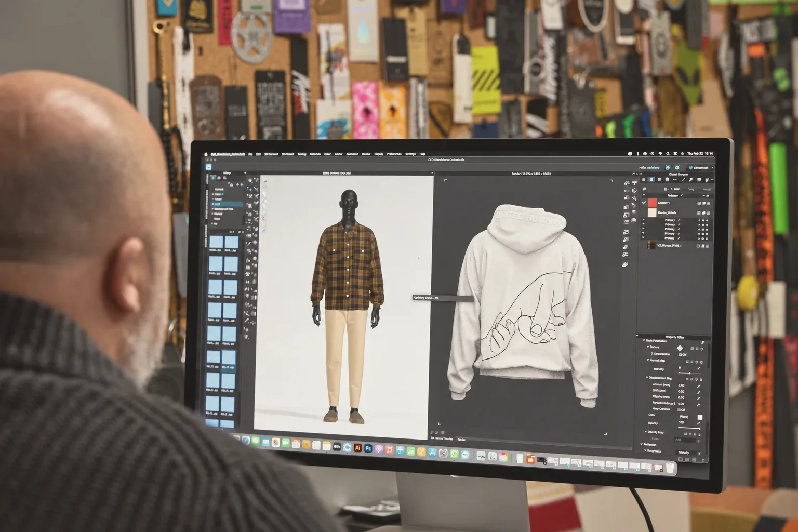798x532 pixels.
Task: Select the V2_Woven fabric thumbnail
Action: point(651,245)
